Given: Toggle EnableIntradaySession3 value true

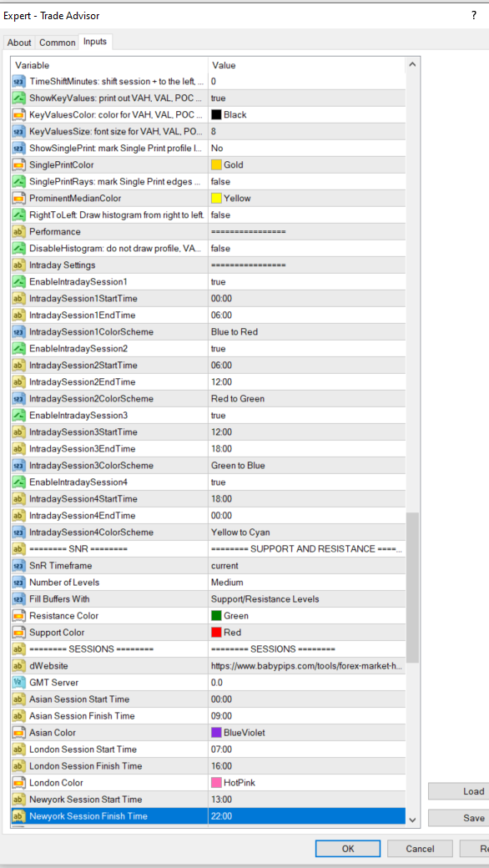Looking at the screenshot, I should [306, 415].
